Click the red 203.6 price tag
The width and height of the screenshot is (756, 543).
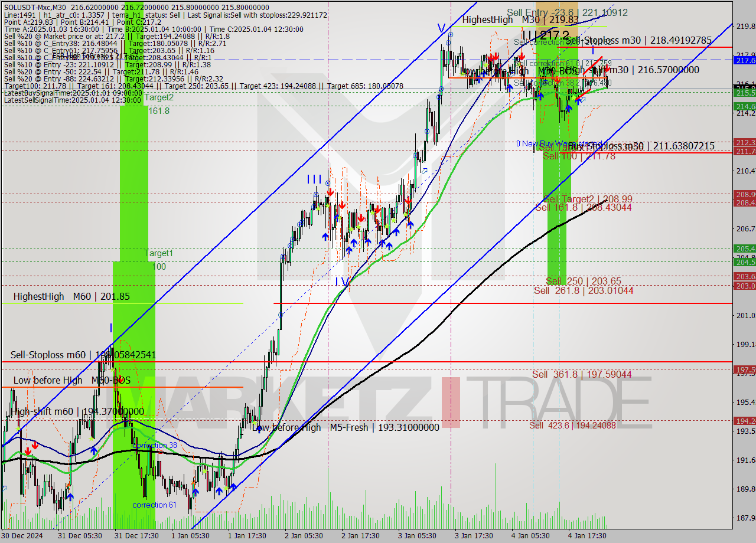745,276
